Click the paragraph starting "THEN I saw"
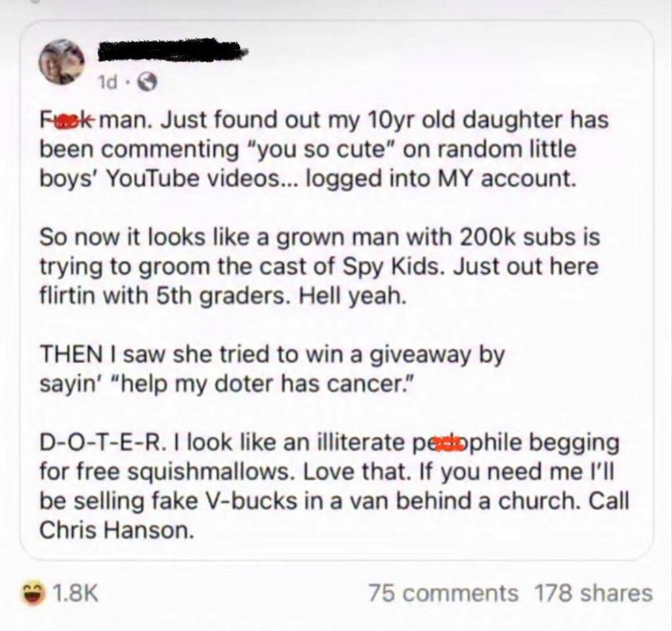 272,369
